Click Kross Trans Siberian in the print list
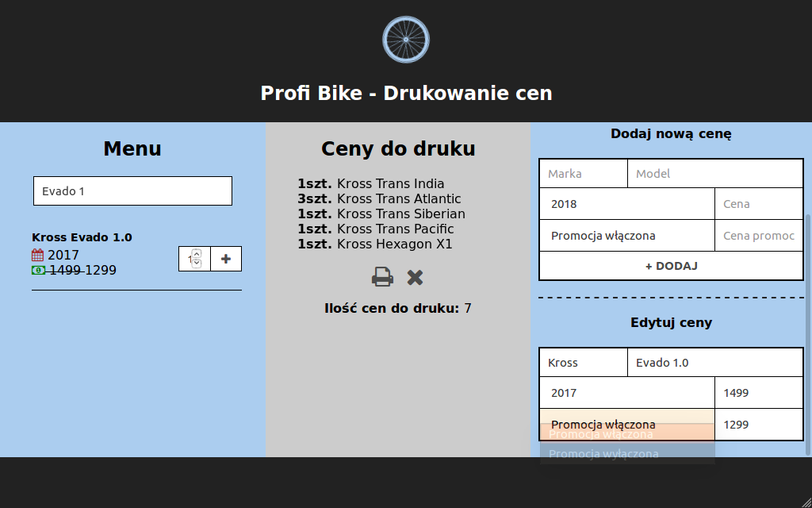Viewport: 812px width, 508px height. coord(400,214)
